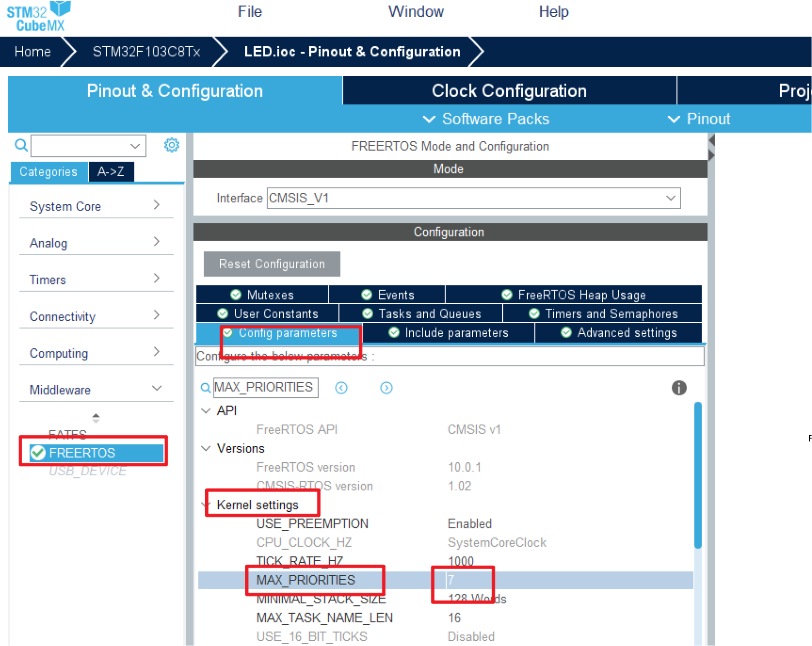The width and height of the screenshot is (812, 646).
Task: Open the gear settings icon beside search
Action: point(171,145)
